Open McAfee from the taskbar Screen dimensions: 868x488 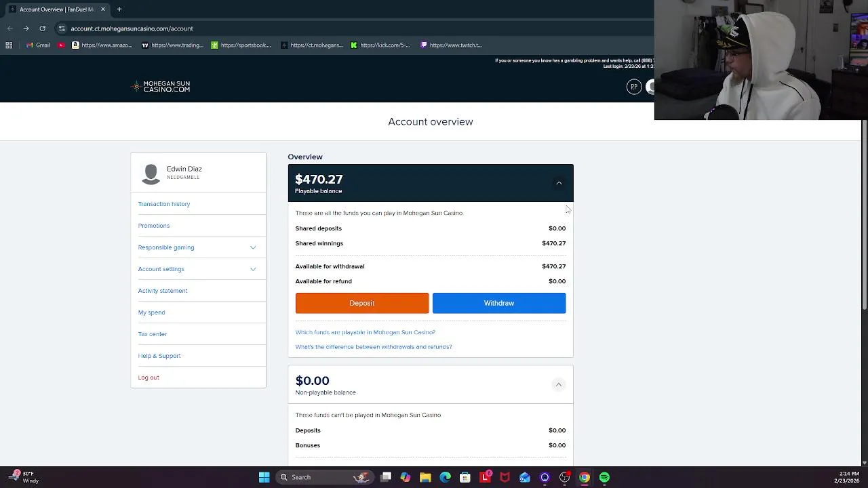click(505, 477)
